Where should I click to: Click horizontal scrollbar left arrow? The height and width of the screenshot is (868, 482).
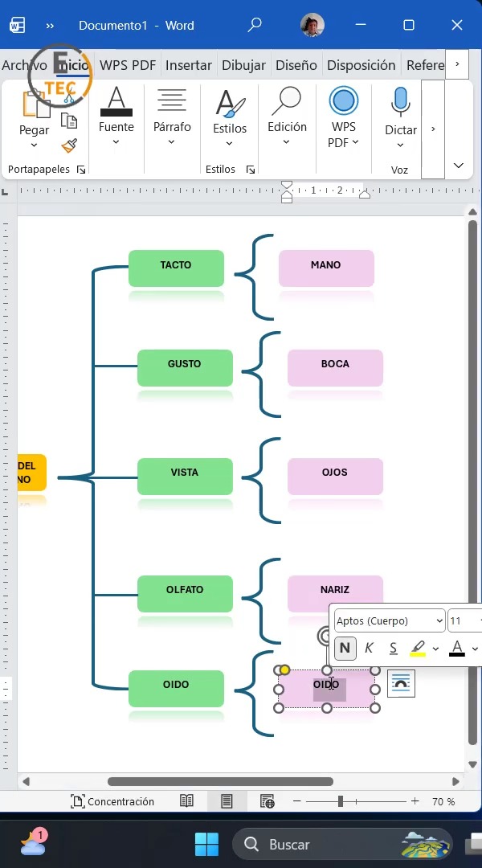[26, 782]
